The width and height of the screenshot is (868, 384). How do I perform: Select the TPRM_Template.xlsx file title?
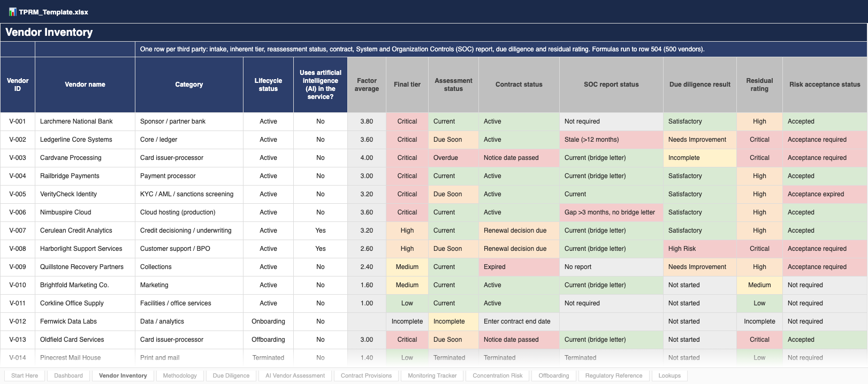(x=54, y=12)
